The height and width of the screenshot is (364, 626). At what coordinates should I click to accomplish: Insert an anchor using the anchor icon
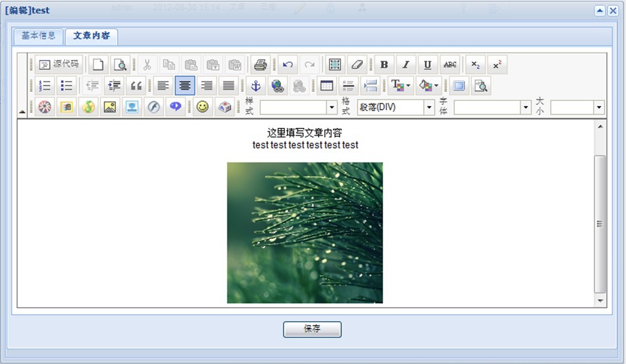click(255, 86)
